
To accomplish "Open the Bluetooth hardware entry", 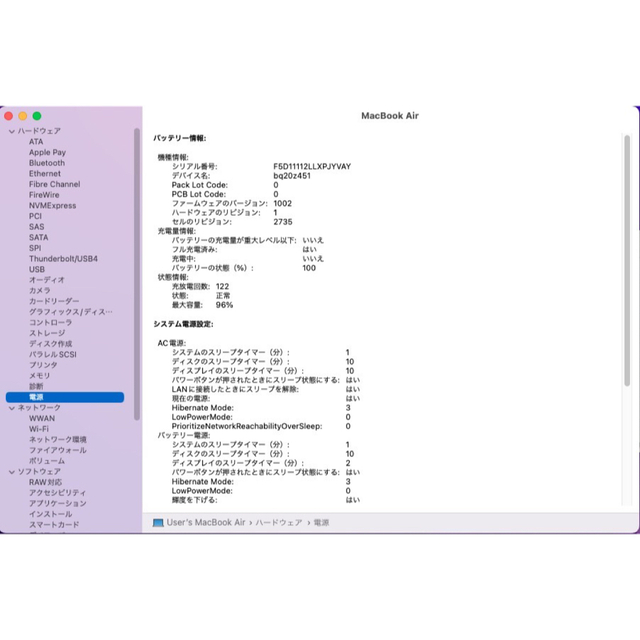I will [47, 163].
